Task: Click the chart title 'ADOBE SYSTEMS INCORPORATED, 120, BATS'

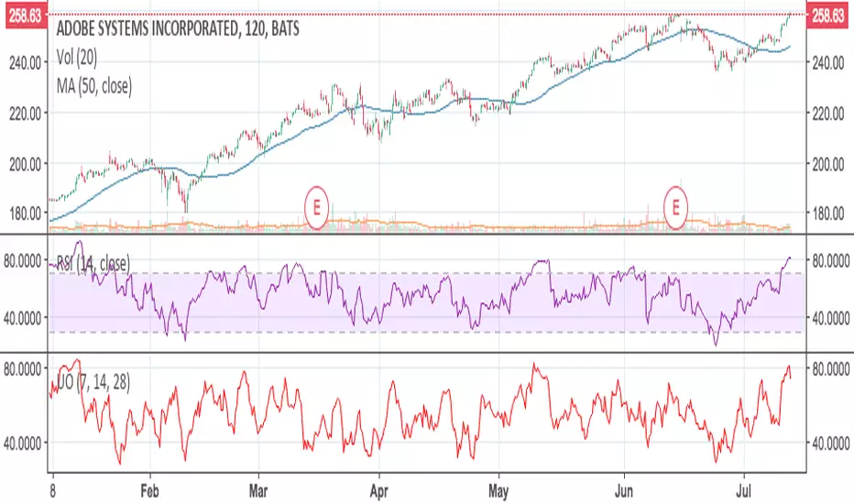Action: point(178,28)
